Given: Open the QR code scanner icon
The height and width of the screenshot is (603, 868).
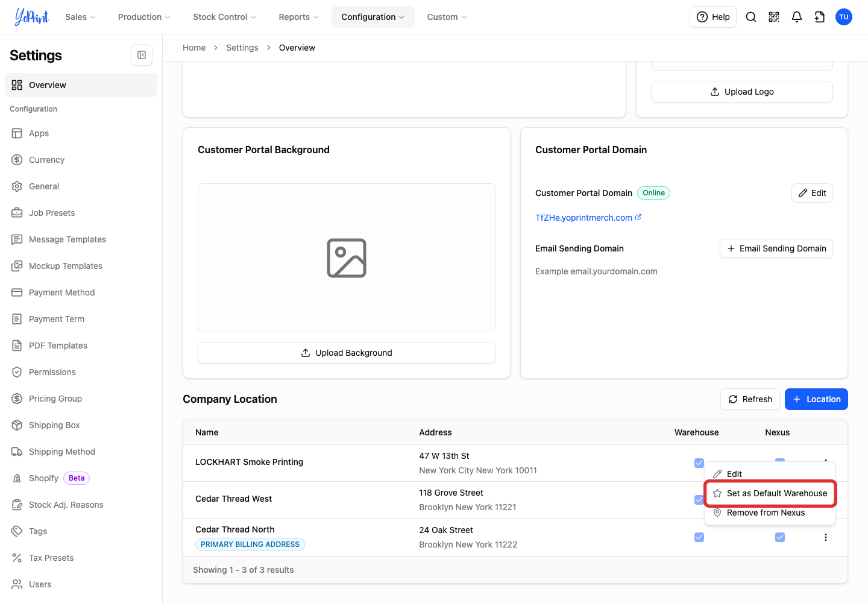Looking at the screenshot, I should click(x=774, y=17).
